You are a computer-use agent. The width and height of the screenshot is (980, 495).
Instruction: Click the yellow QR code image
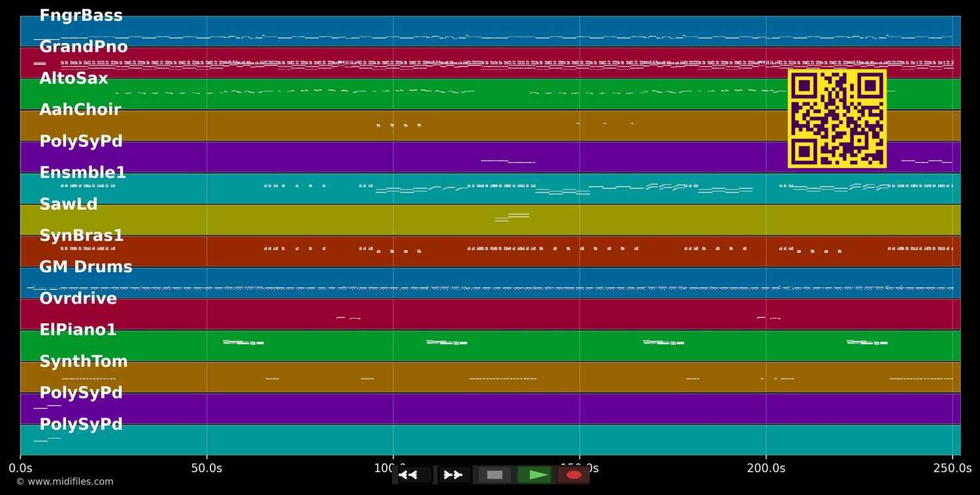tap(837, 118)
